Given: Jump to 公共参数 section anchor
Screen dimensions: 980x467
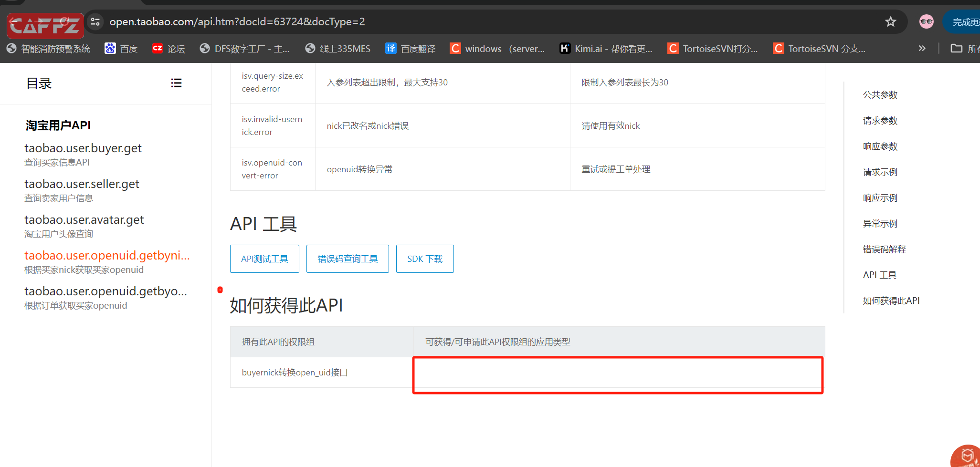Looking at the screenshot, I should (x=880, y=95).
